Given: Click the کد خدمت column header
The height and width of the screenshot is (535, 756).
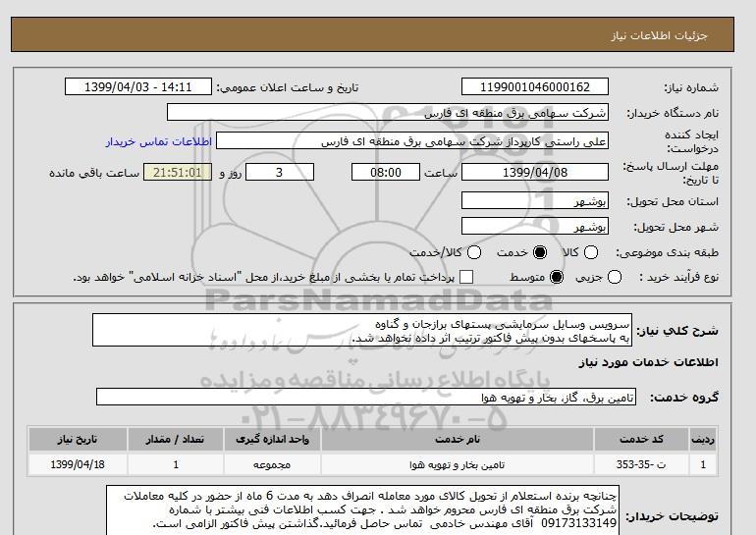Looking at the screenshot, I should (642, 439).
